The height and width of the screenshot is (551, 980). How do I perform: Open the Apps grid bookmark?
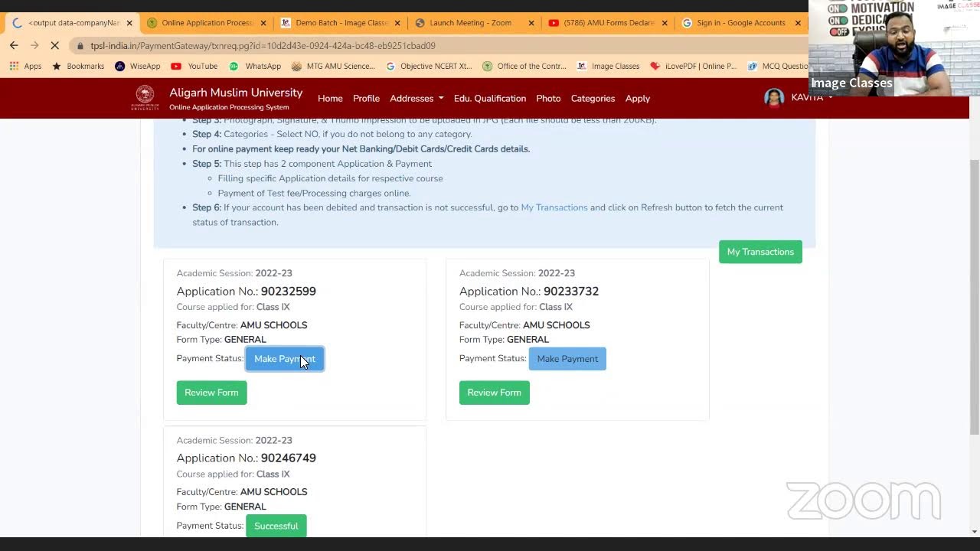[26, 67]
